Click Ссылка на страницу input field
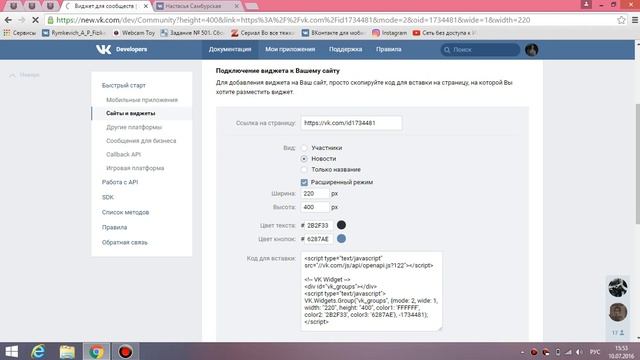640x360 pixels. (x=351, y=123)
